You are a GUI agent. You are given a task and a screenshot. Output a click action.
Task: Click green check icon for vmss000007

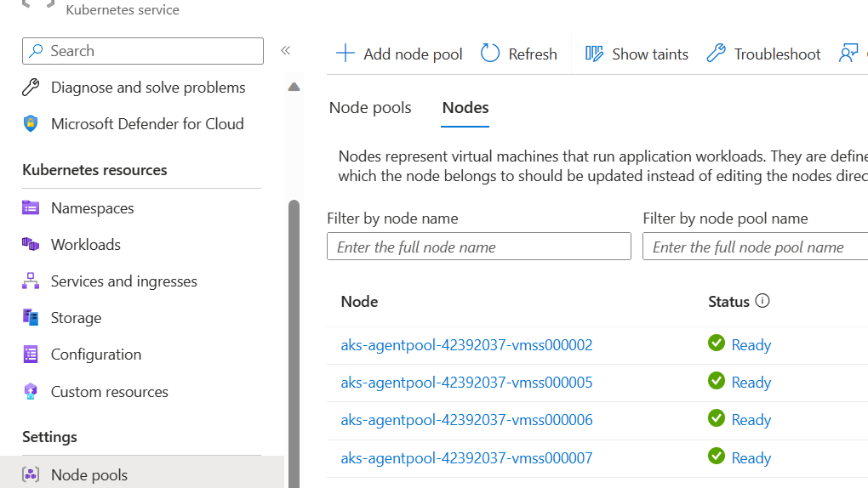pos(717,456)
